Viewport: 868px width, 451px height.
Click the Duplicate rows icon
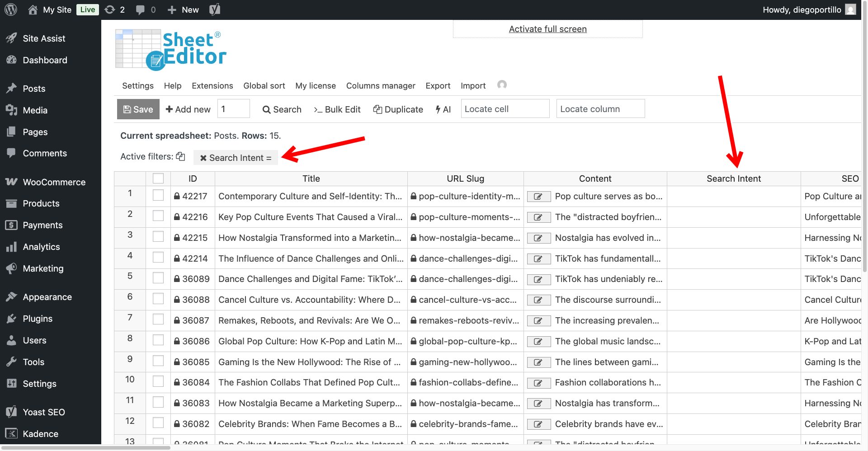(x=378, y=109)
